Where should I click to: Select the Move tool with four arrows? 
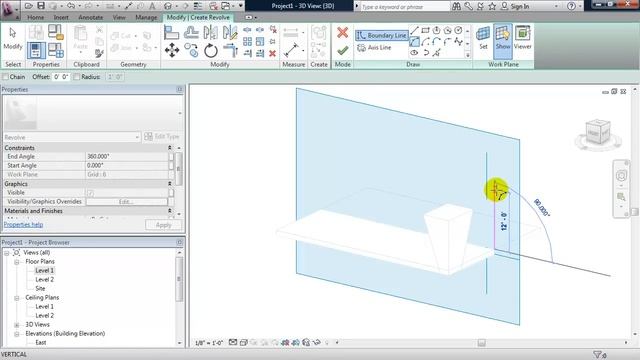172,51
